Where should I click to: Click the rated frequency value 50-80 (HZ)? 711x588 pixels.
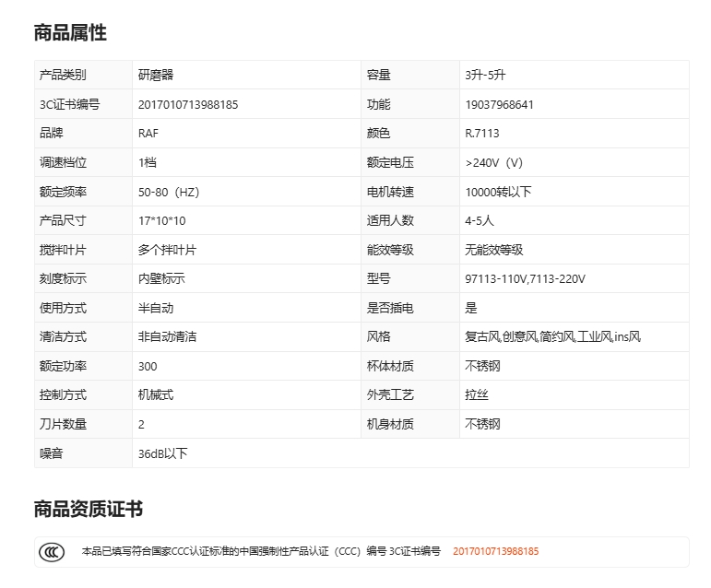(x=169, y=192)
